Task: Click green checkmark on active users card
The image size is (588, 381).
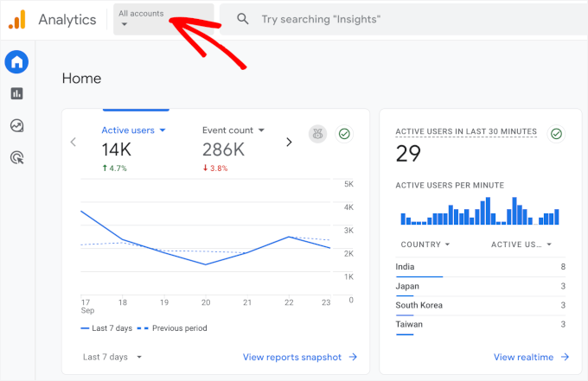Action: pos(344,134)
